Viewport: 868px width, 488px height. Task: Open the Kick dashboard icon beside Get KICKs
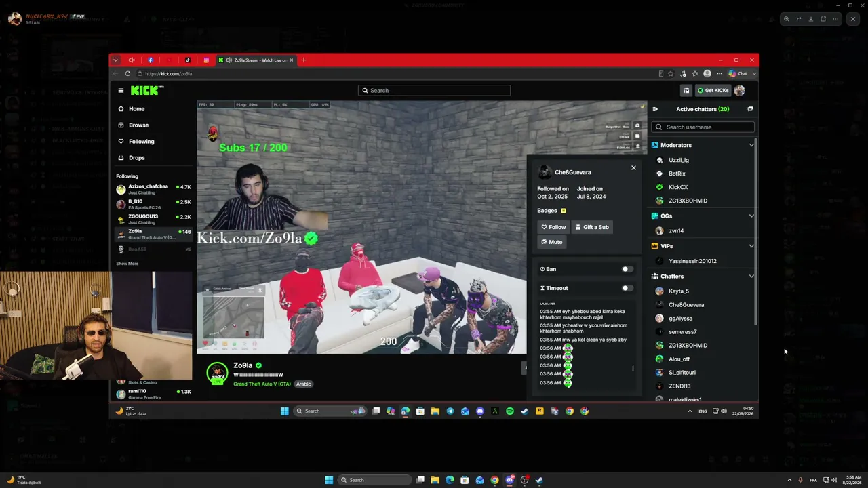point(686,90)
